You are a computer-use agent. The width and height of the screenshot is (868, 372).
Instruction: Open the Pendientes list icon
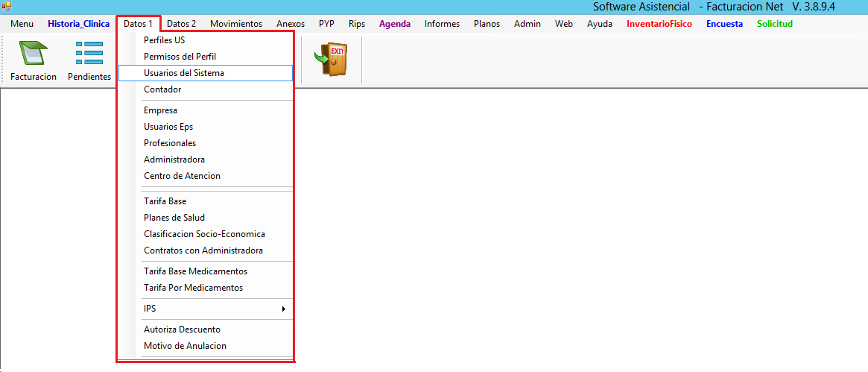(89, 55)
